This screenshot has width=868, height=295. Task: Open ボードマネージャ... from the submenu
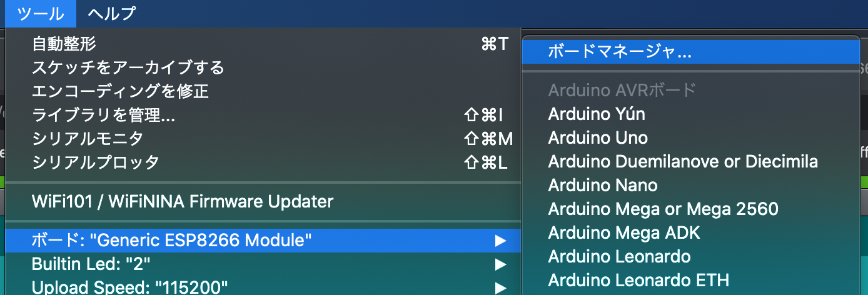pyautogui.click(x=620, y=52)
